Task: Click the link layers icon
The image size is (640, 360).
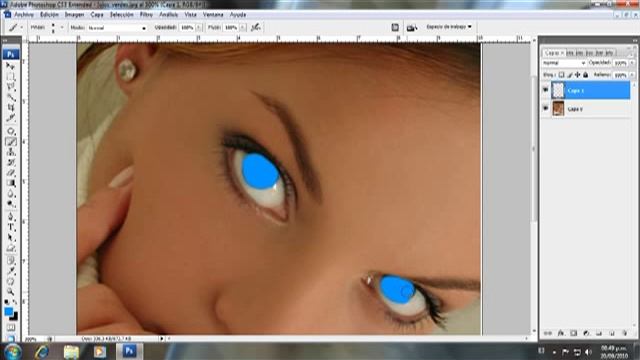Action: [x=548, y=333]
